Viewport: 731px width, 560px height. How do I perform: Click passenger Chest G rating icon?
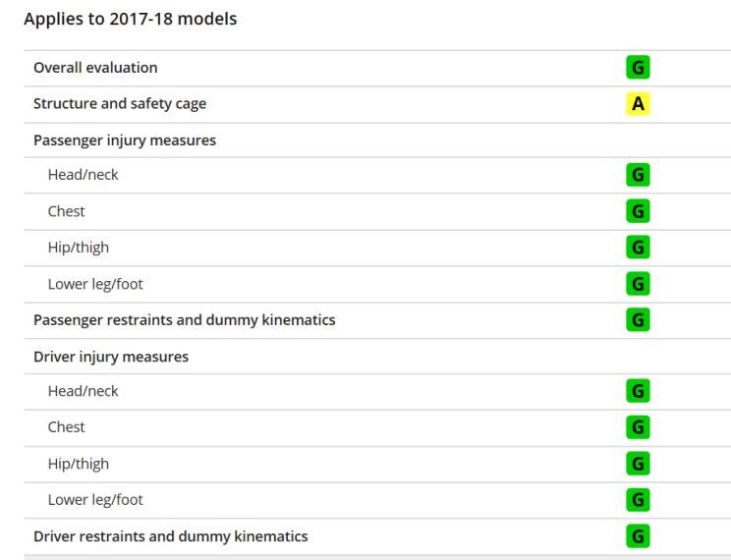point(638,211)
